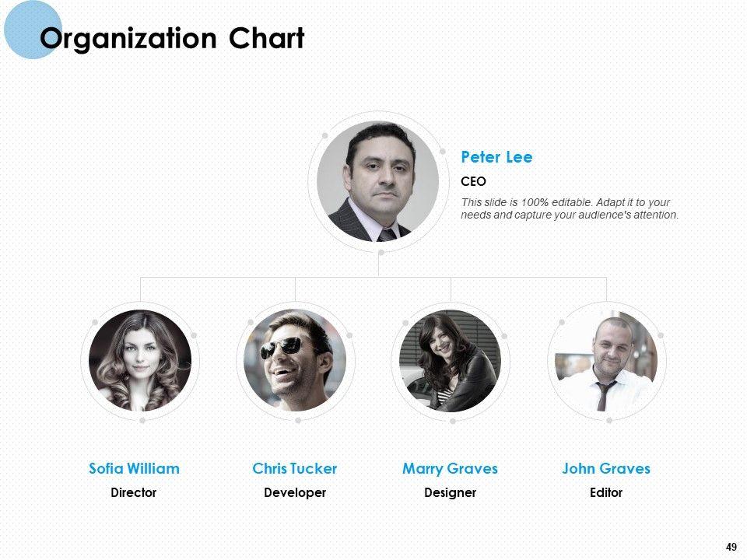Image resolution: width=747 pixels, height=560 pixels.
Task: Click the Director role label
Action: click(134, 492)
